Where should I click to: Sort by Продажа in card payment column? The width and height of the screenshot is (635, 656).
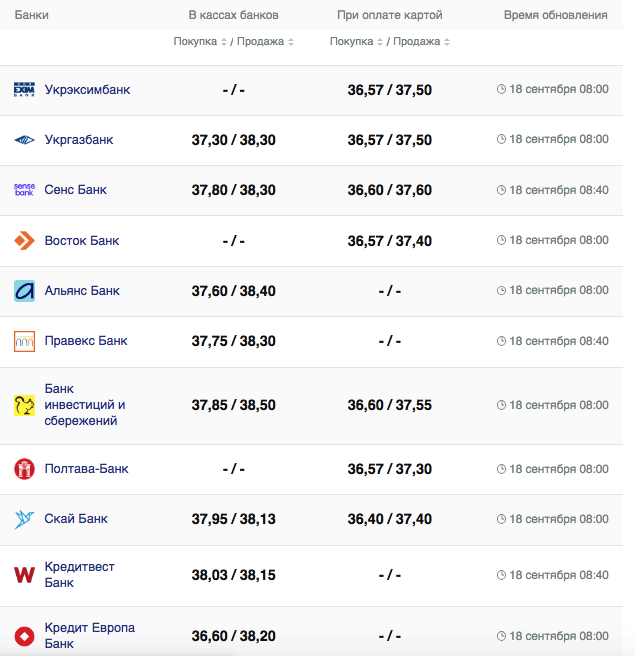click(420, 42)
